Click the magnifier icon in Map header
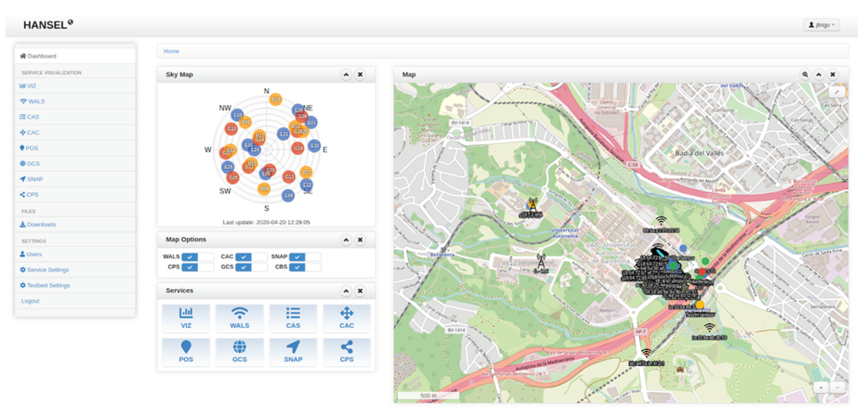The image size is (868, 414). coord(805,74)
